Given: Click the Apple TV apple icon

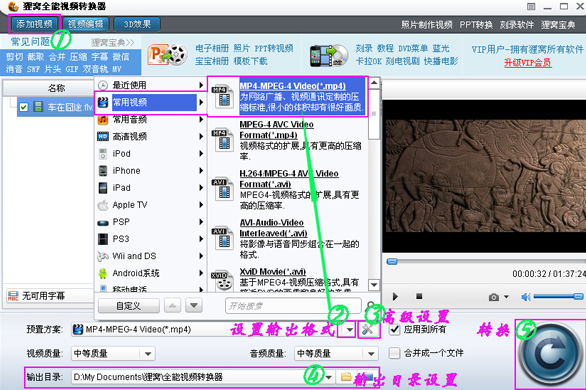Looking at the screenshot, I should tap(103, 205).
